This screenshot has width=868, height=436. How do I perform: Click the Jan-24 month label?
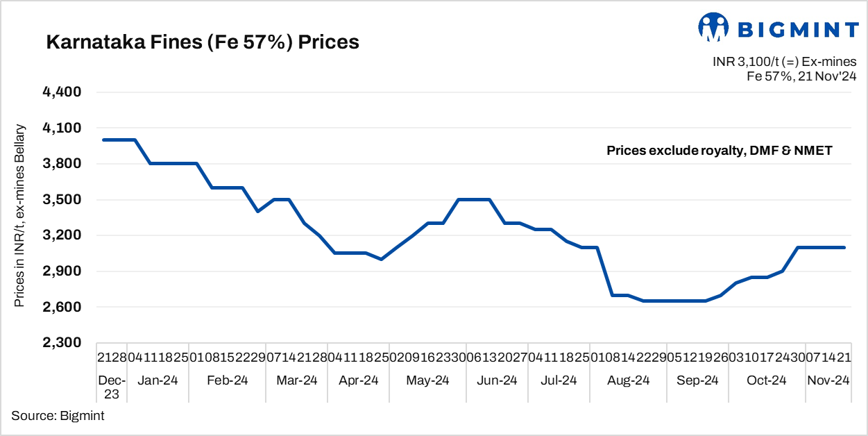click(x=158, y=380)
